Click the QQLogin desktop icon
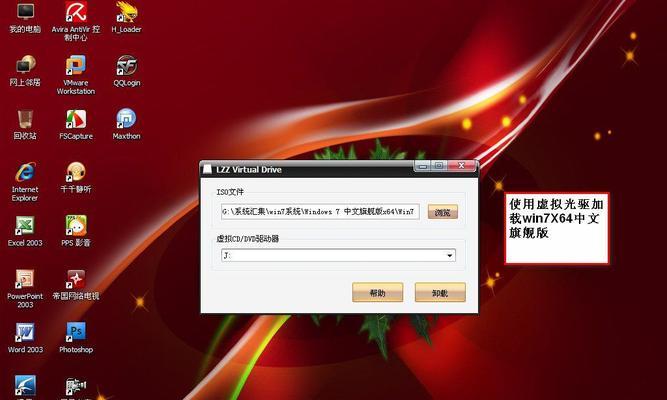The width and height of the screenshot is (667, 400). click(x=126, y=67)
